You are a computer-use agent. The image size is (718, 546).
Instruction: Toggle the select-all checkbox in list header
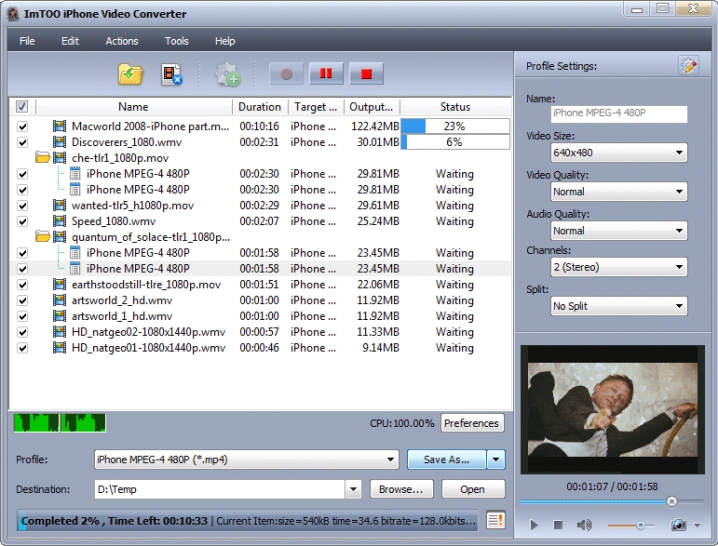tap(23, 107)
